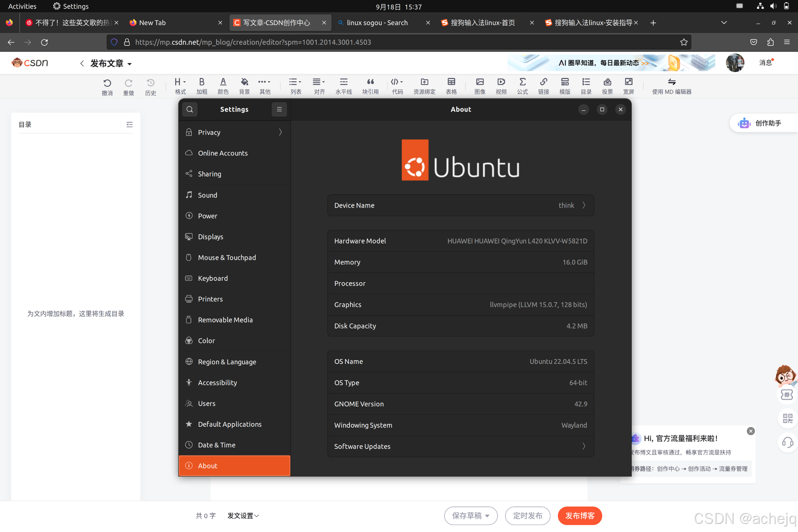798x532 pixels.
Task: Open the Software Updates row
Action: pyautogui.click(x=460, y=446)
